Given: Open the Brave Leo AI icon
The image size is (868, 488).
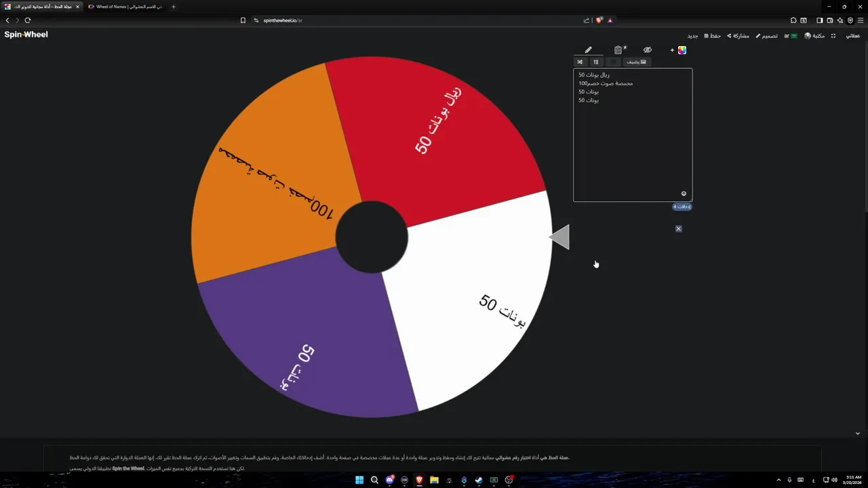Looking at the screenshot, I should click(x=840, y=20).
